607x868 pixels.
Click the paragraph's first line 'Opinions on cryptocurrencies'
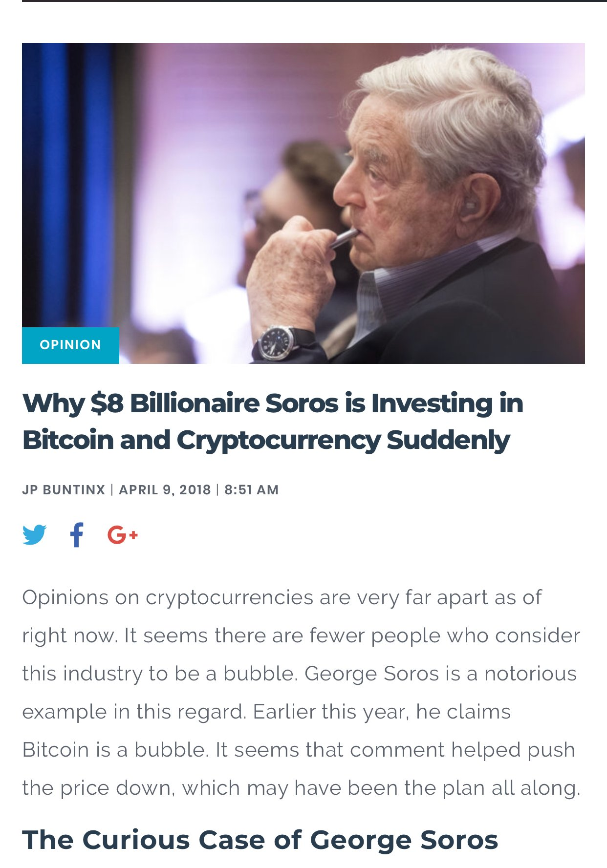[282, 597]
